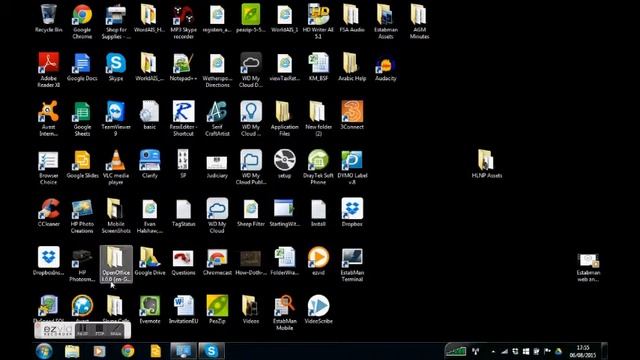Select the blue Dropbox icon
The image size is (640, 360).
[352, 212]
